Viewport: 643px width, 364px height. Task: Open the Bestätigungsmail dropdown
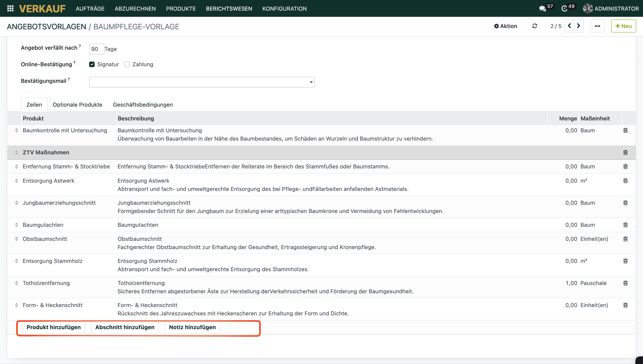point(202,82)
